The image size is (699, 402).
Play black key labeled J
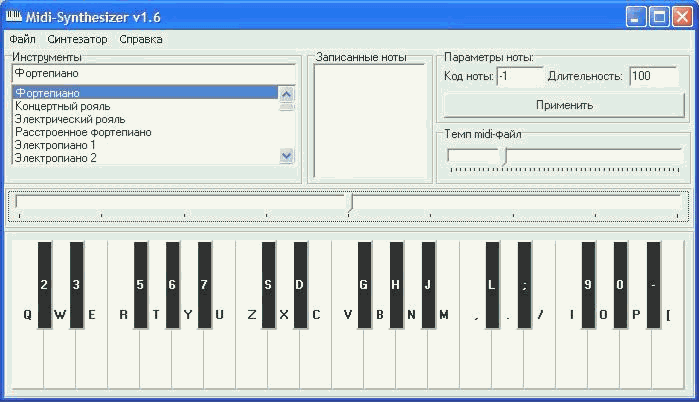428,285
